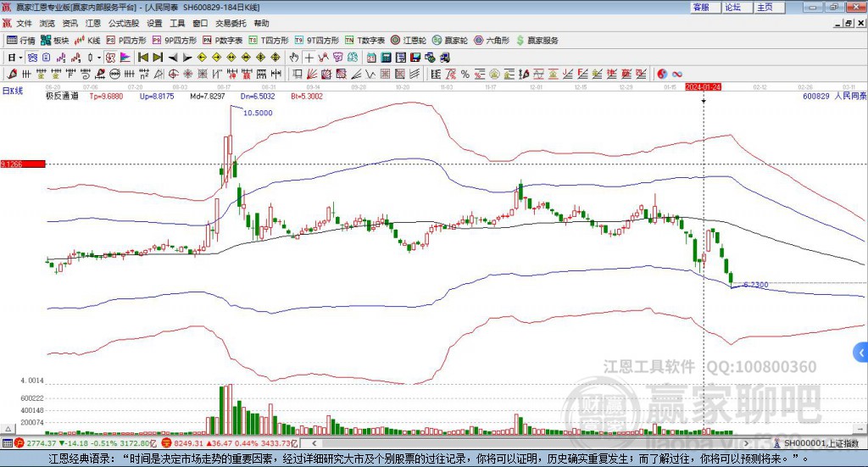Image resolution: width=868 pixels, height=467 pixels.
Task: Click the black left arrow icon
Action: [x=173, y=58]
